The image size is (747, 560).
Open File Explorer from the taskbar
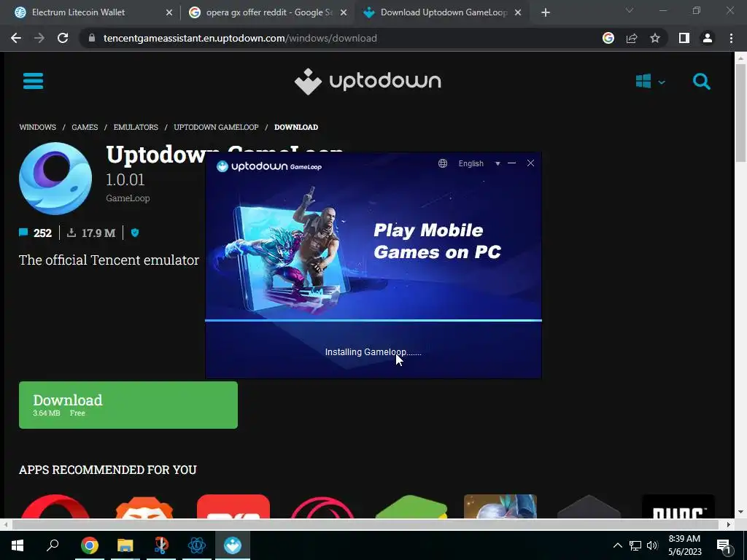pos(125,545)
